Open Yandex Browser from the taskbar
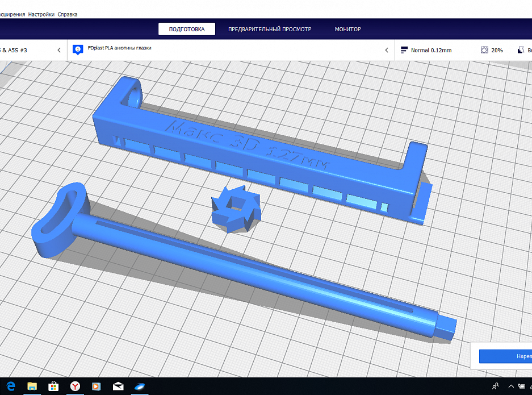532x395 pixels. [x=75, y=386]
